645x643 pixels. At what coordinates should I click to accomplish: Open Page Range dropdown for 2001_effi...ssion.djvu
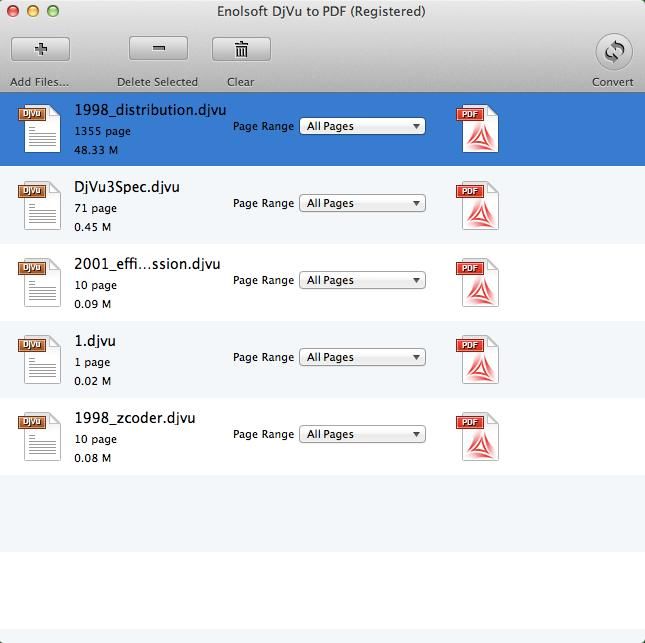coord(362,280)
